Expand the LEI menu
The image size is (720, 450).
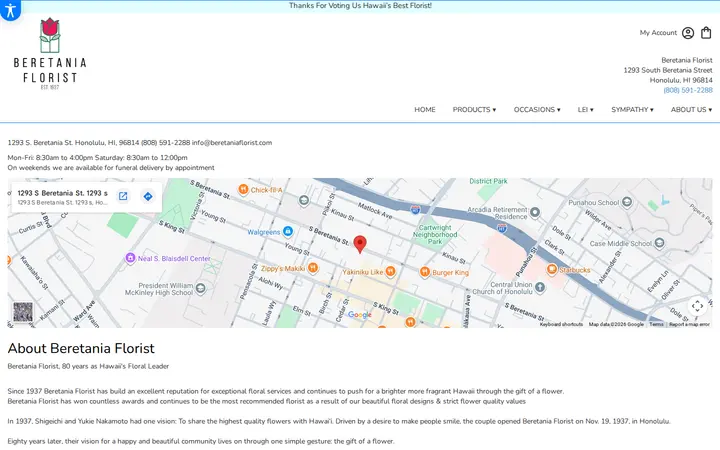coord(585,110)
